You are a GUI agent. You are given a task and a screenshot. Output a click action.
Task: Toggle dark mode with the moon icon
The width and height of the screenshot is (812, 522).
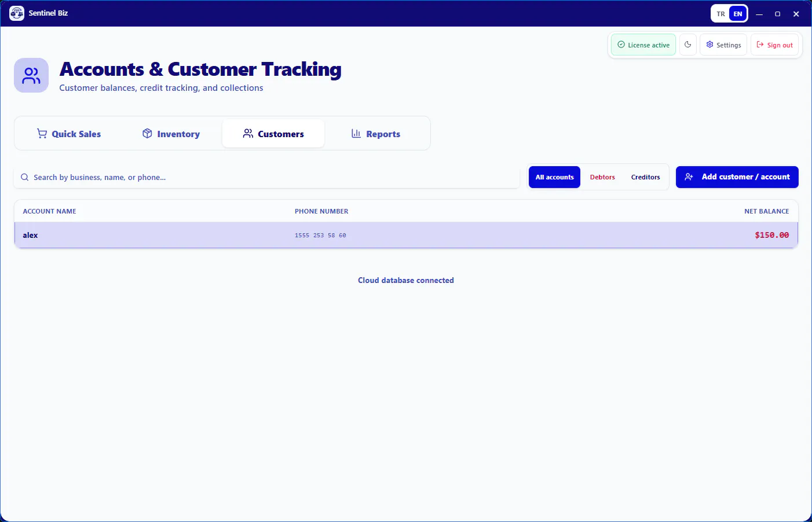pos(688,45)
